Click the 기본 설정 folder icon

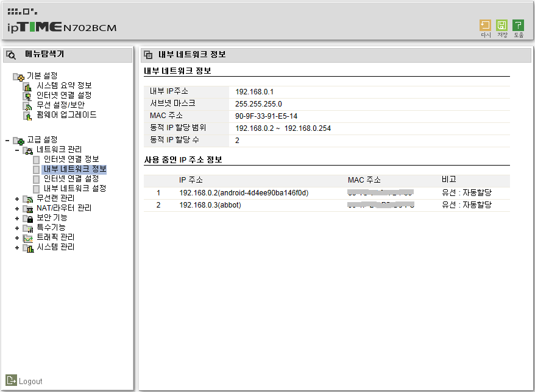click(x=18, y=77)
